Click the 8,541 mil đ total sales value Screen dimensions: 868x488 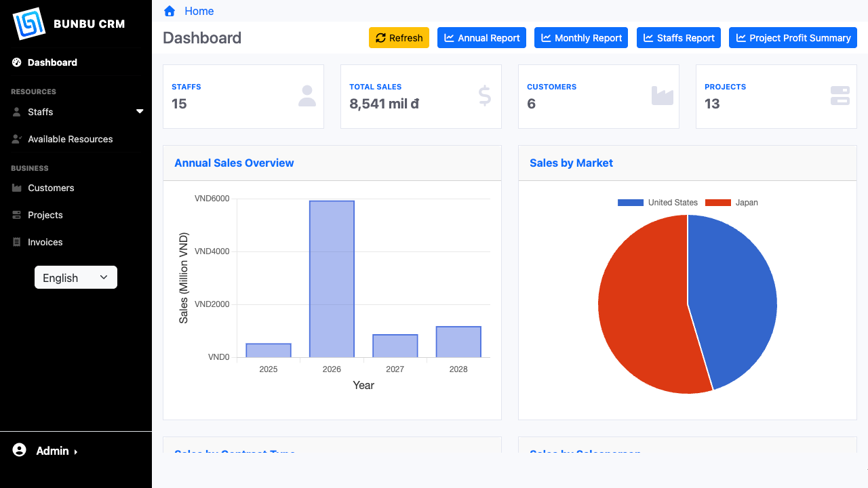pos(384,104)
